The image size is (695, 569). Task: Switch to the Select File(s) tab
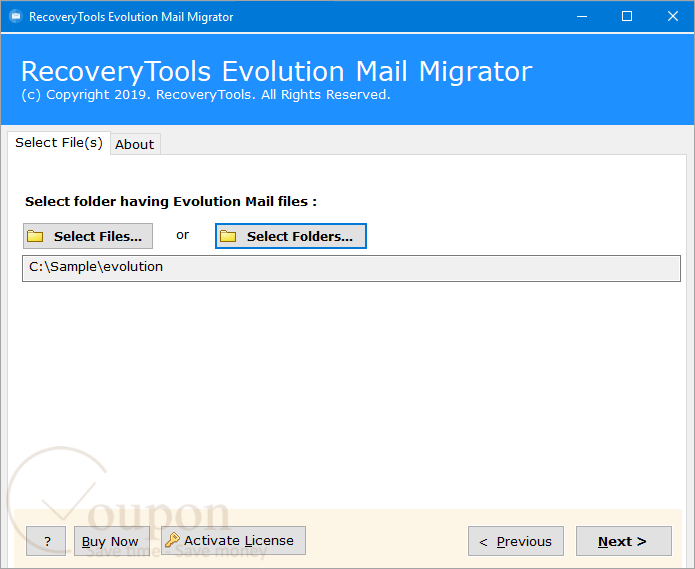[x=59, y=143]
